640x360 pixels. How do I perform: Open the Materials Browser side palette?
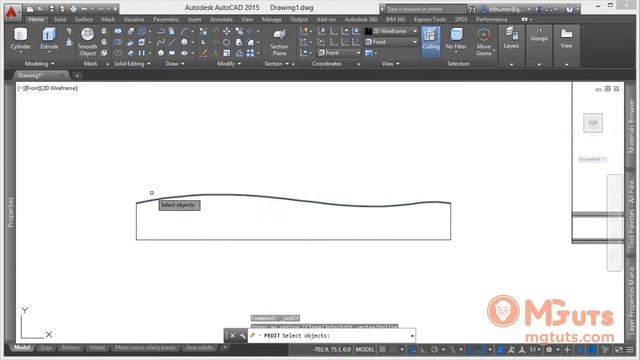pos(631,127)
